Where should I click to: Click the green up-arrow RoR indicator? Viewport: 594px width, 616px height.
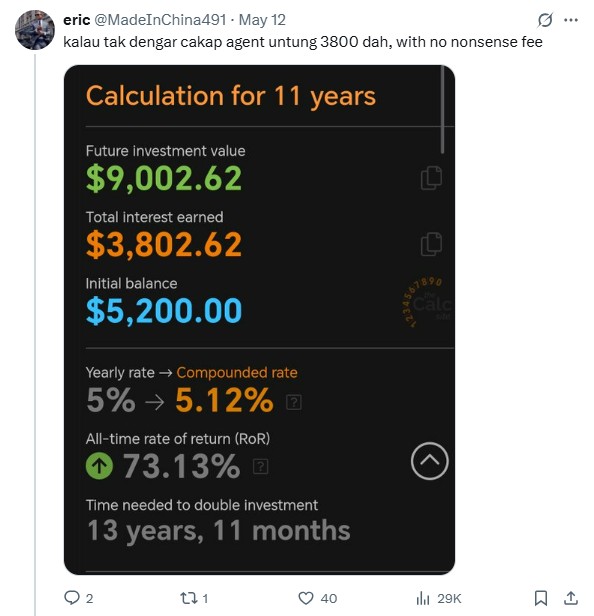click(x=99, y=466)
